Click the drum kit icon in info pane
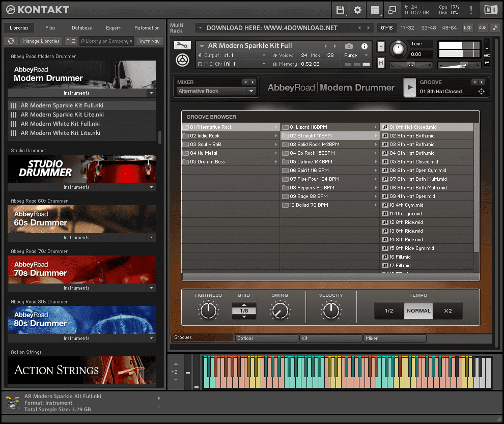This screenshot has height=424, width=504. [13, 403]
